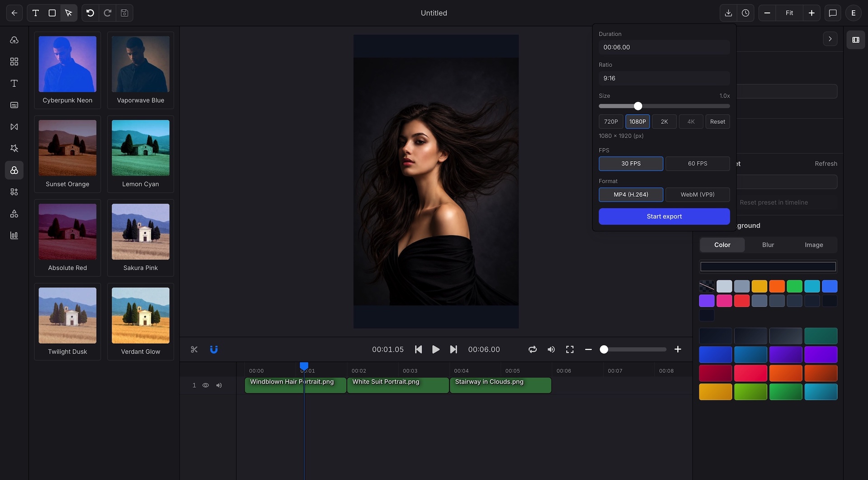The image size is (868, 480).
Task: Undo the last action
Action: click(x=90, y=13)
